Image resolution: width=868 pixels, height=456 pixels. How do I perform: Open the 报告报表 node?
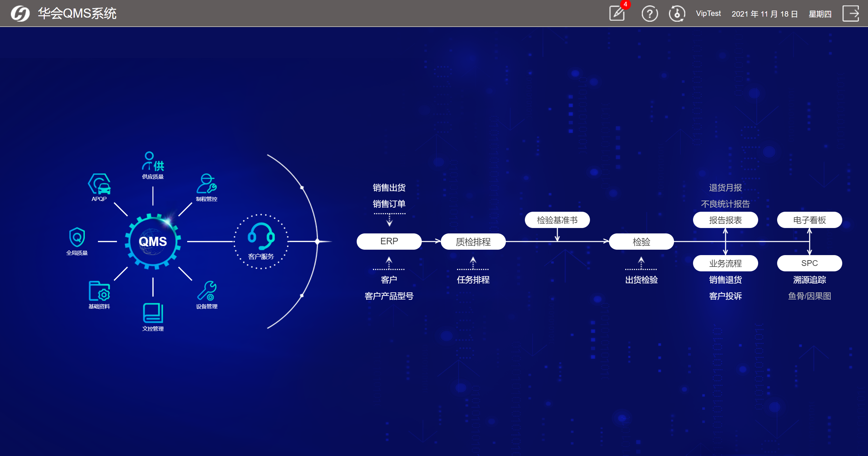pyautogui.click(x=725, y=220)
